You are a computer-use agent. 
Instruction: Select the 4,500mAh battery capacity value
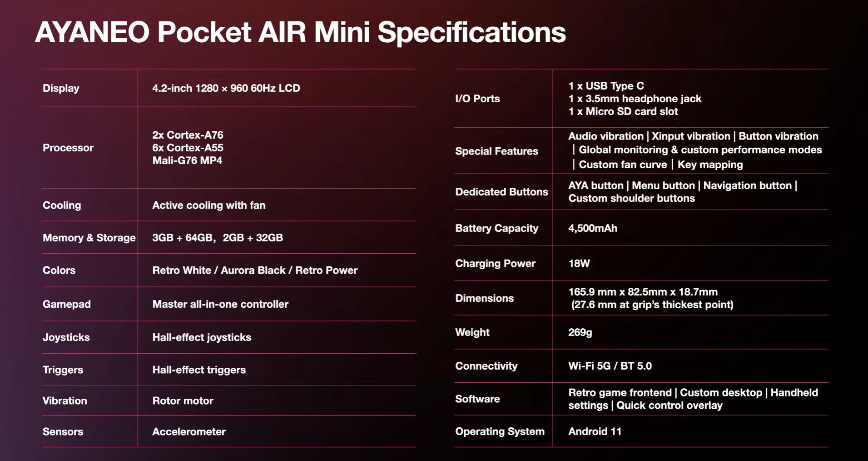coord(593,228)
